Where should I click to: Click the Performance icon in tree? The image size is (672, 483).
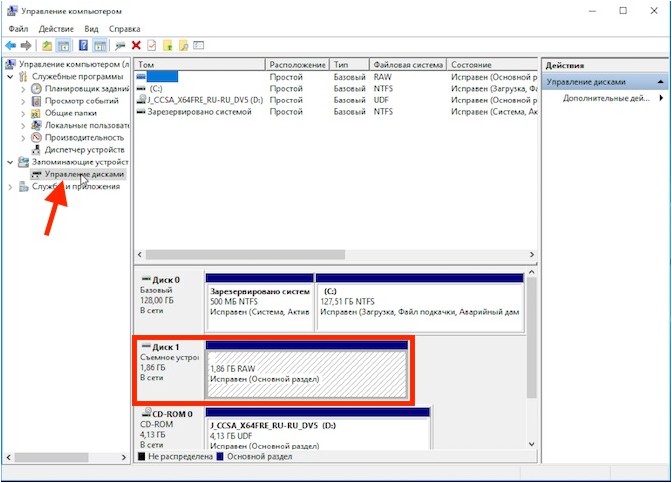click(x=36, y=138)
